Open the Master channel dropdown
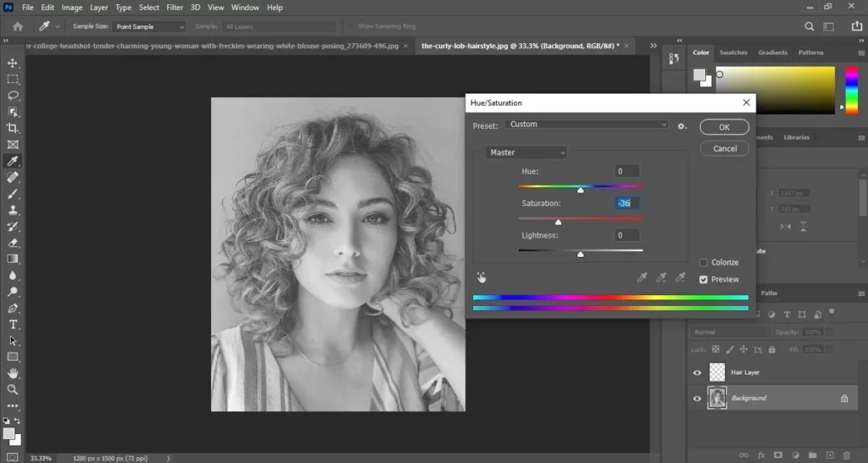 pyautogui.click(x=526, y=153)
